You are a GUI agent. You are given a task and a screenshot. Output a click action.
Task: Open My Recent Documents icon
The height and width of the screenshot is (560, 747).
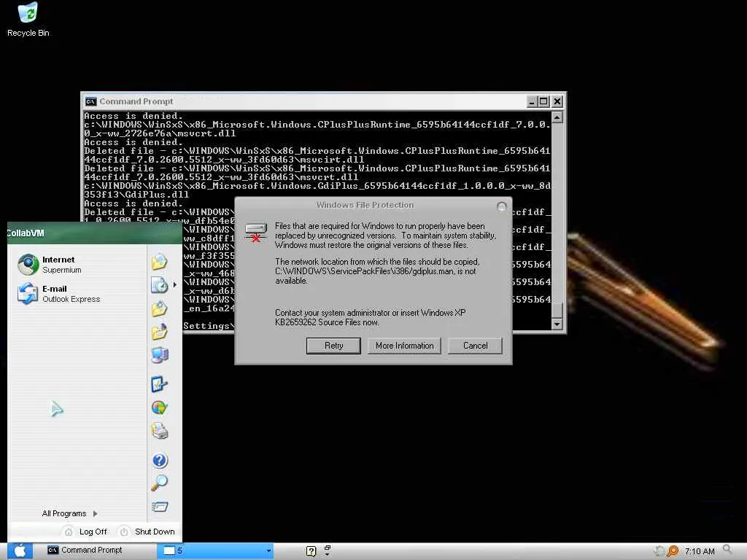[159, 285]
